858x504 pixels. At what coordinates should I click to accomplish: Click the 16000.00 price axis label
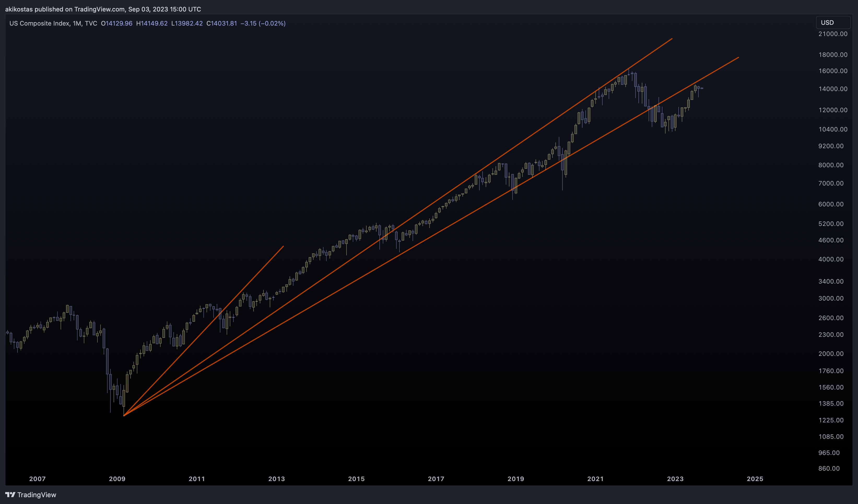833,71
